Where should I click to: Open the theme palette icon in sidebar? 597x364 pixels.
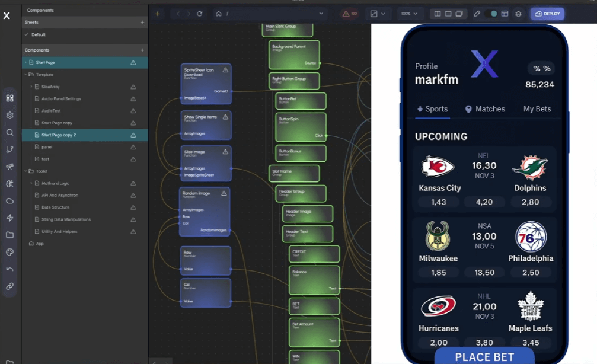(x=9, y=252)
